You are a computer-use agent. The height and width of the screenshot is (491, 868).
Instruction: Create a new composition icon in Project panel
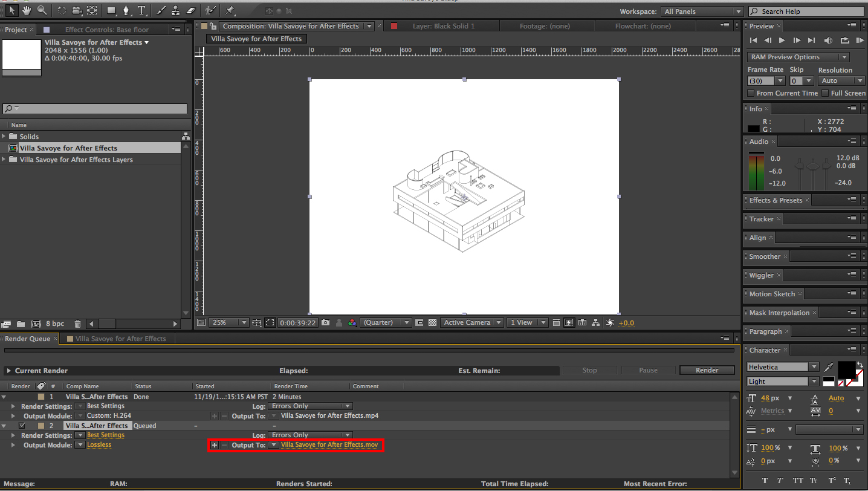pos(36,324)
